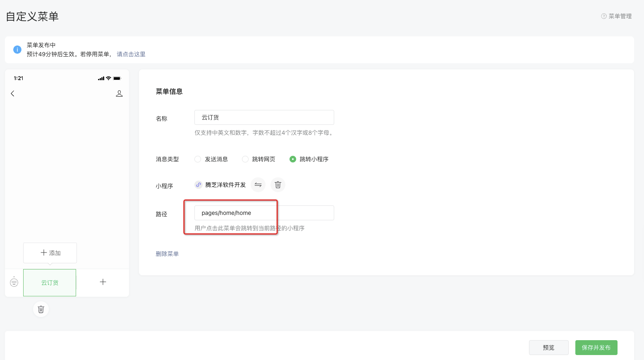Click the 自定义菜单 page title
Image resolution: width=644 pixels, height=360 pixels.
point(32,17)
